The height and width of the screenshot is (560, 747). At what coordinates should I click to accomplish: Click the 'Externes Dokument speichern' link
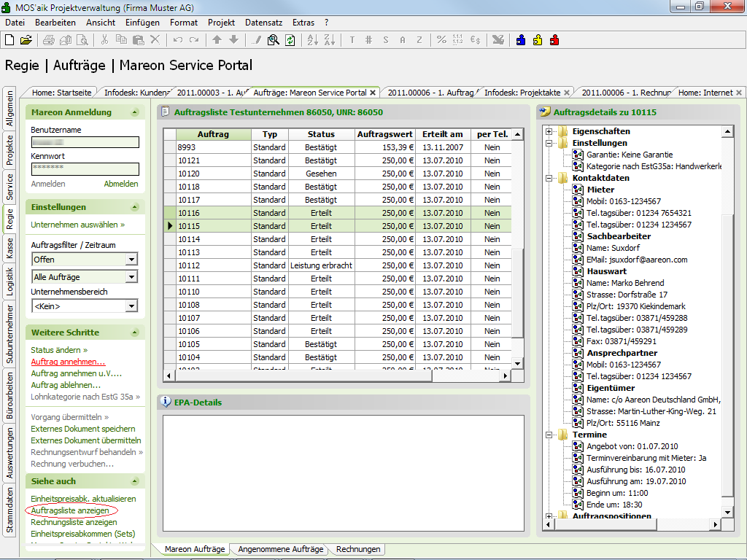click(83, 429)
